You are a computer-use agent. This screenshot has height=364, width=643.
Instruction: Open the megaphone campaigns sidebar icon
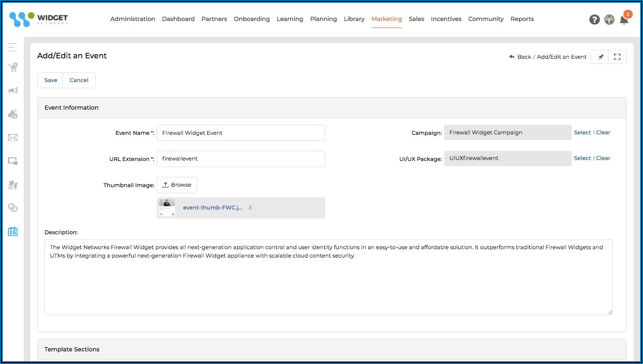(x=13, y=91)
